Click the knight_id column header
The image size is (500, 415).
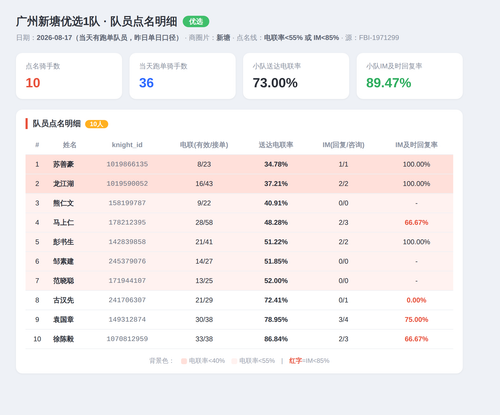127,145
